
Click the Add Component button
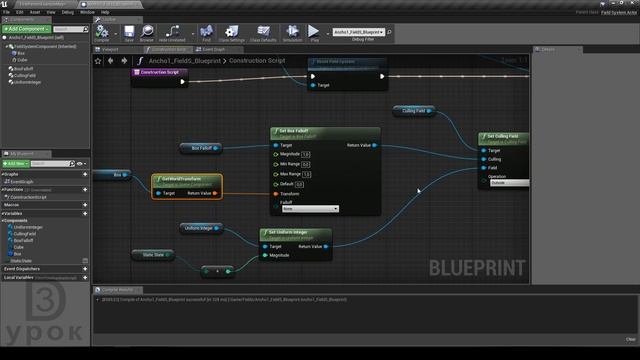(27, 29)
